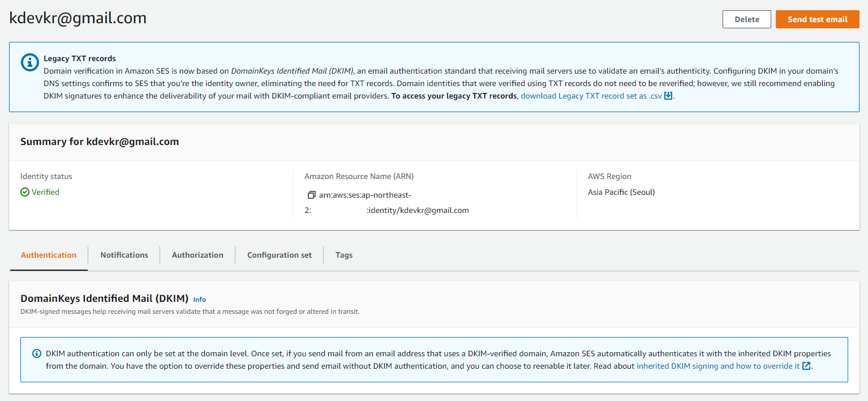Click the download icon after the .csv link
The height and width of the screenshot is (401, 868).
(x=668, y=96)
